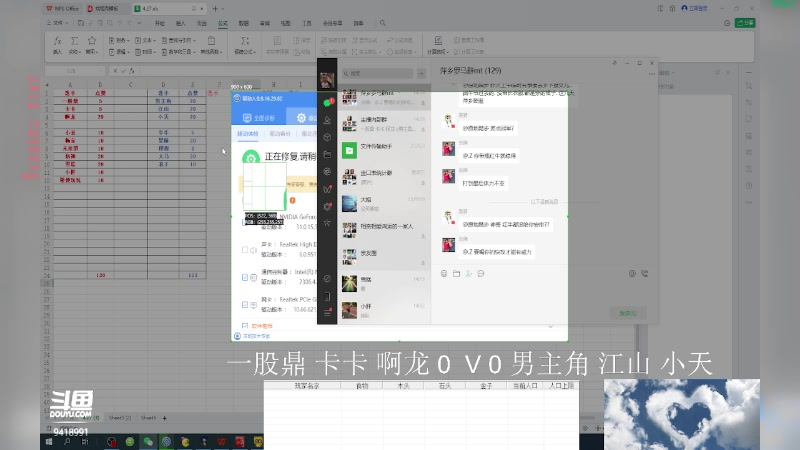Click the save icon in WPS quick access bar
The image size is (800, 450).
pyautogui.click(x=81, y=23)
